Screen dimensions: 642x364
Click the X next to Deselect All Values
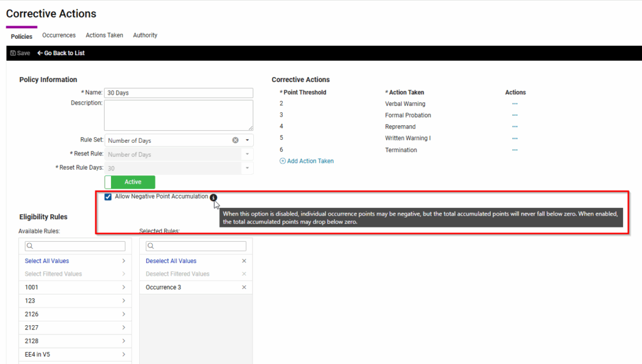244,261
